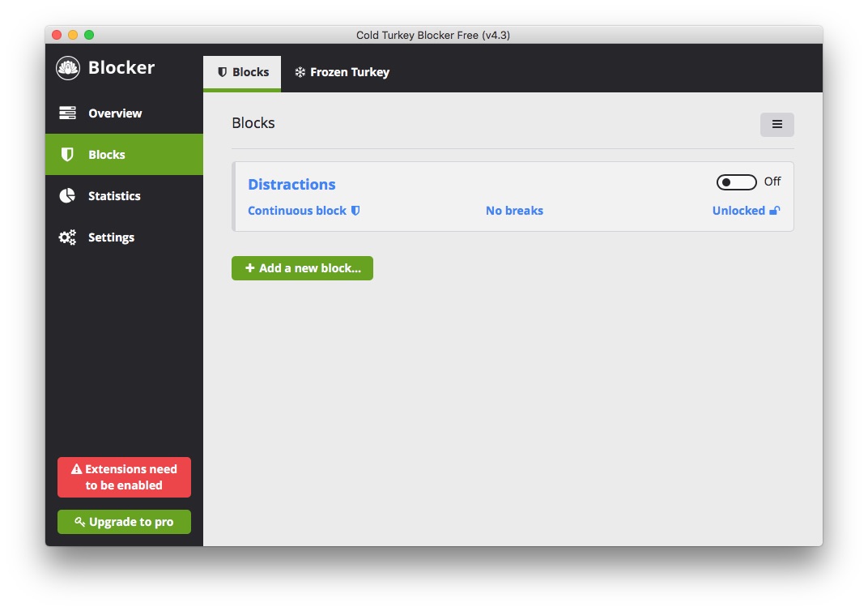This screenshot has width=868, height=611.
Task: Click the Cold Turkey turkey logo icon
Action: [x=68, y=68]
